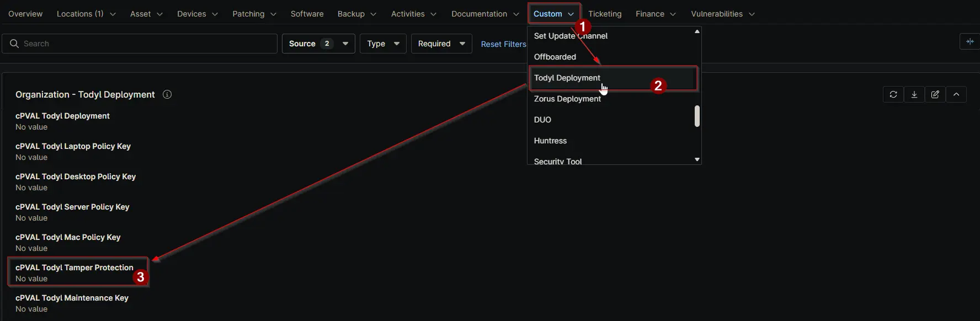Click the Custom menu tab

click(553, 14)
